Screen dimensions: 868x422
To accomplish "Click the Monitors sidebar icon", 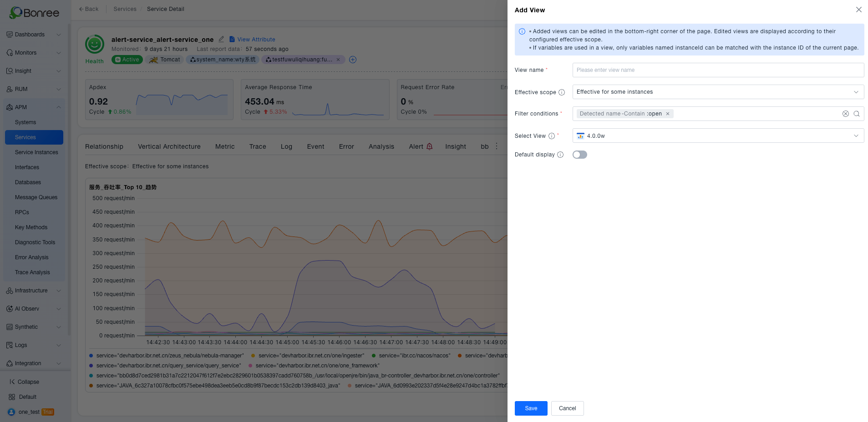I will tap(10, 53).
